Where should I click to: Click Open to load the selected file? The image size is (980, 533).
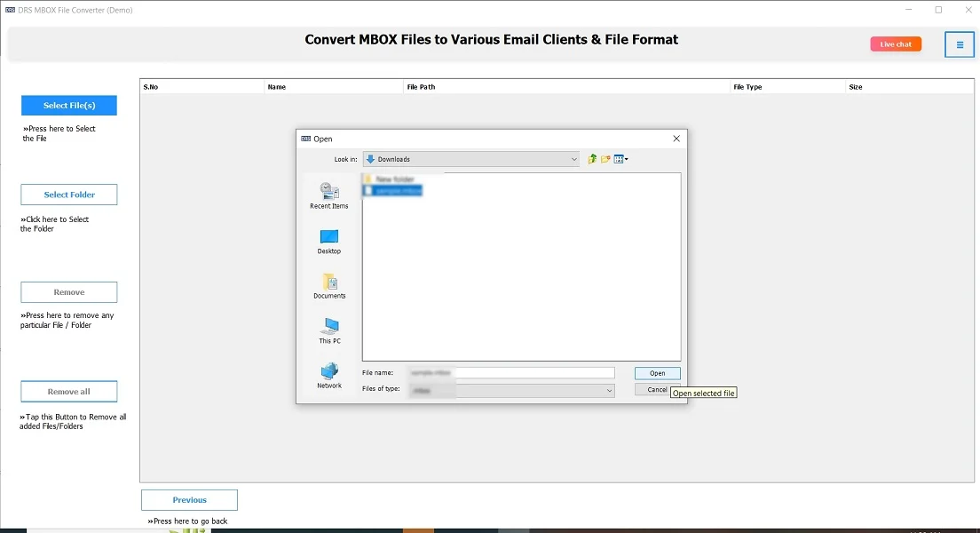[657, 372]
